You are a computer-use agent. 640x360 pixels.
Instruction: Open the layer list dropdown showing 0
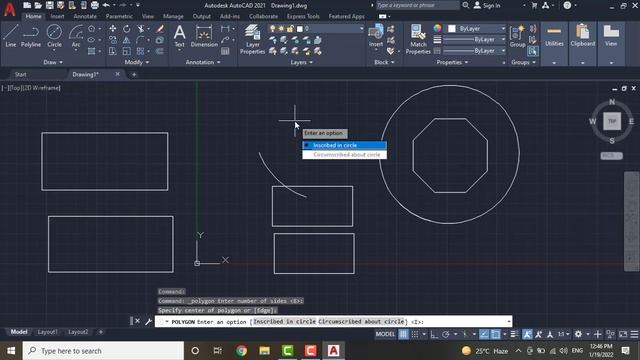tap(316, 29)
